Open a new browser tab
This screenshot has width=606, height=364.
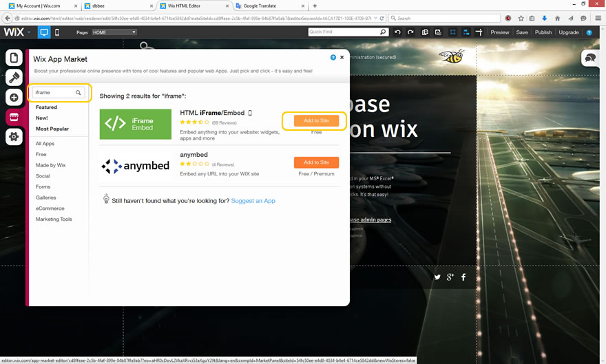coord(315,6)
